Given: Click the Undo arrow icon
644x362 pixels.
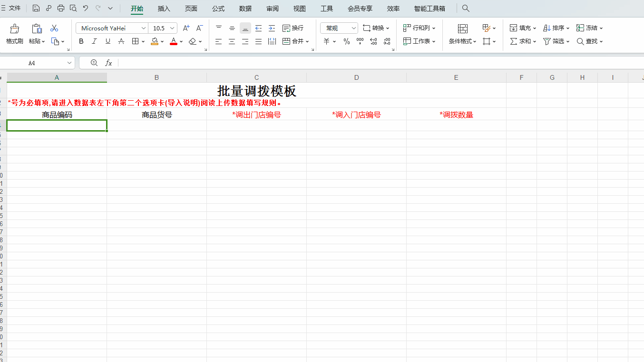Looking at the screenshot, I should tap(85, 8).
